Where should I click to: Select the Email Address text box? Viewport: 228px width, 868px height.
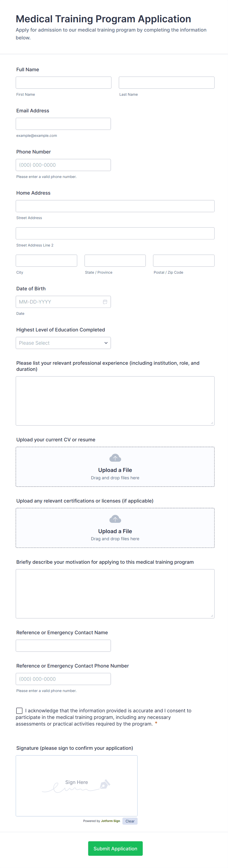(x=63, y=124)
